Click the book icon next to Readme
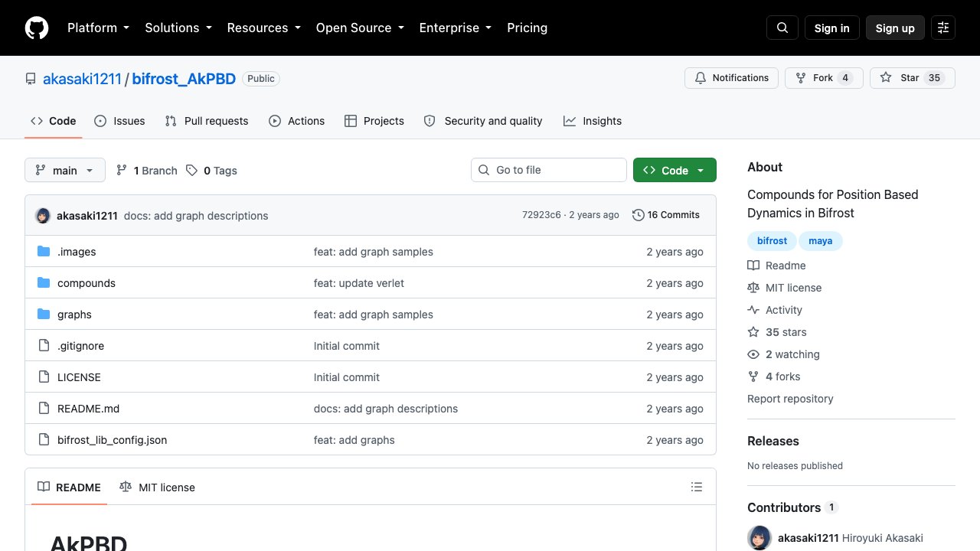 pyautogui.click(x=753, y=266)
